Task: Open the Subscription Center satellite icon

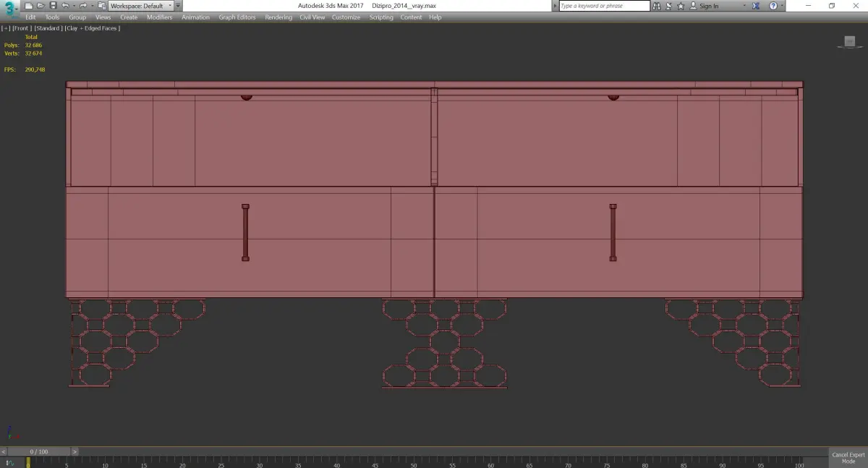Action: (x=668, y=6)
